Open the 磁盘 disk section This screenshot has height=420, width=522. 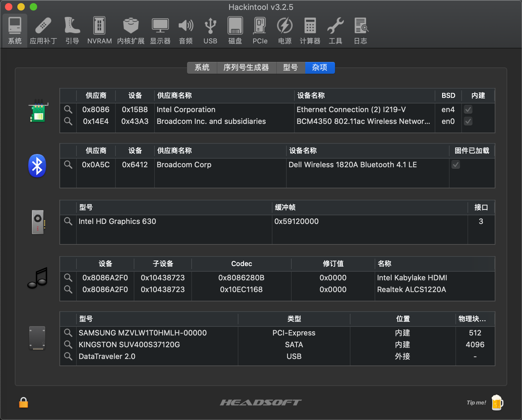[235, 31]
